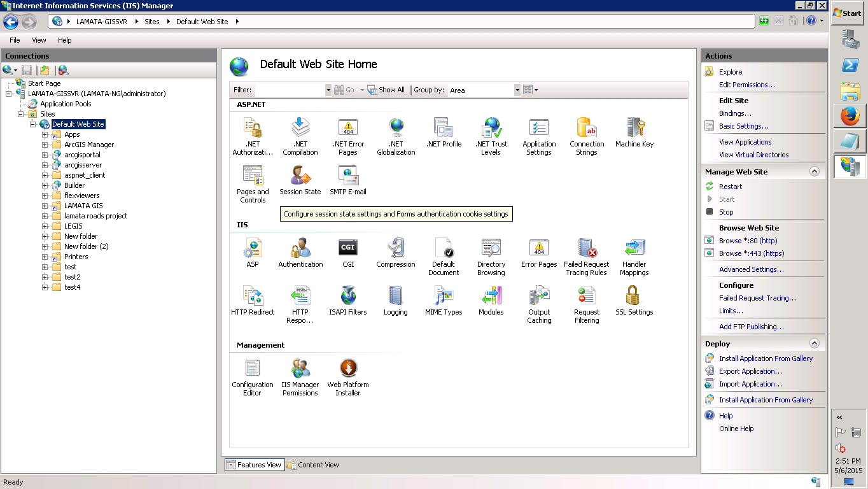Open the Directory Browsing feature

pyautogui.click(x=491, y=257)
